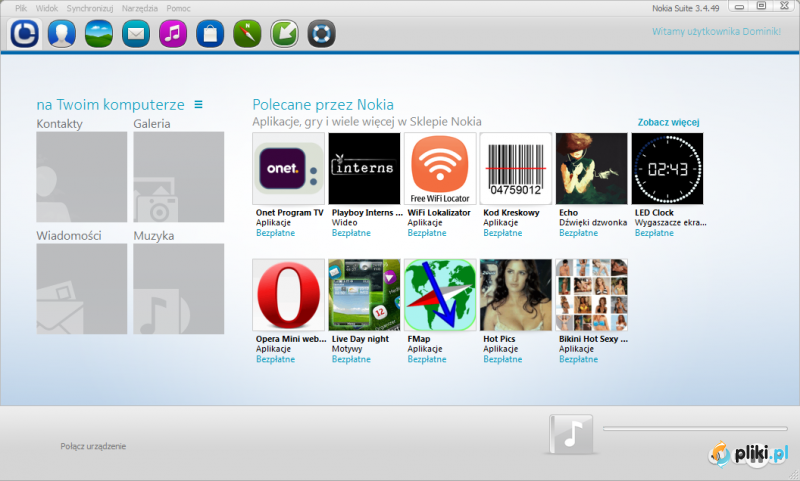The image size is (800, 481).
Task: Select the Hot Pics app thumbnail
Action: tap(516, 295)
